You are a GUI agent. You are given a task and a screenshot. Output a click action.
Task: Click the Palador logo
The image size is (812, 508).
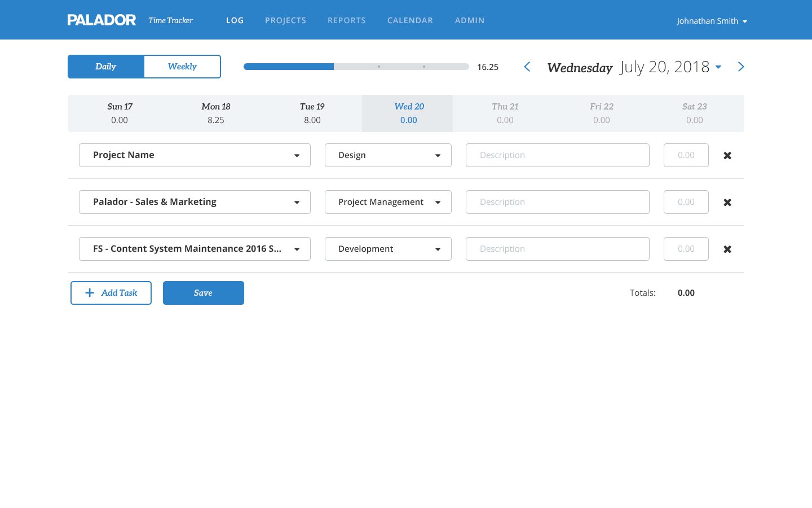101,20
